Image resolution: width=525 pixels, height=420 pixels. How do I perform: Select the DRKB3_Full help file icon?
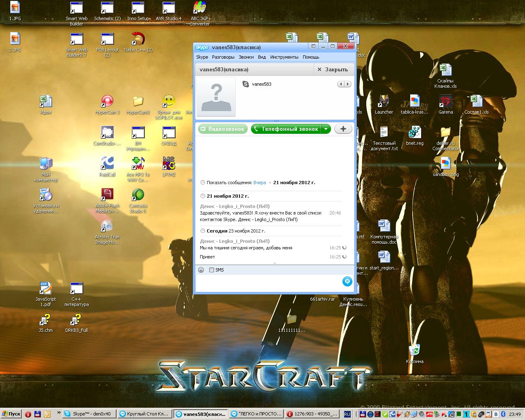pyautogui.click(x=77, y=323)
